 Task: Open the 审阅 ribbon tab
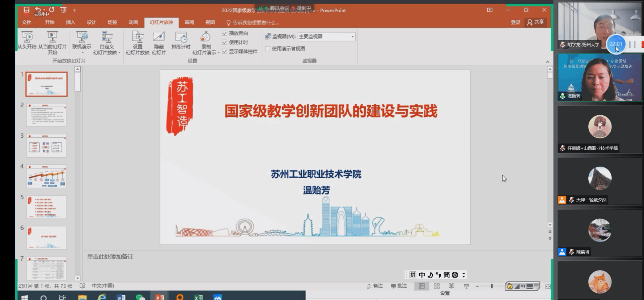189,22
